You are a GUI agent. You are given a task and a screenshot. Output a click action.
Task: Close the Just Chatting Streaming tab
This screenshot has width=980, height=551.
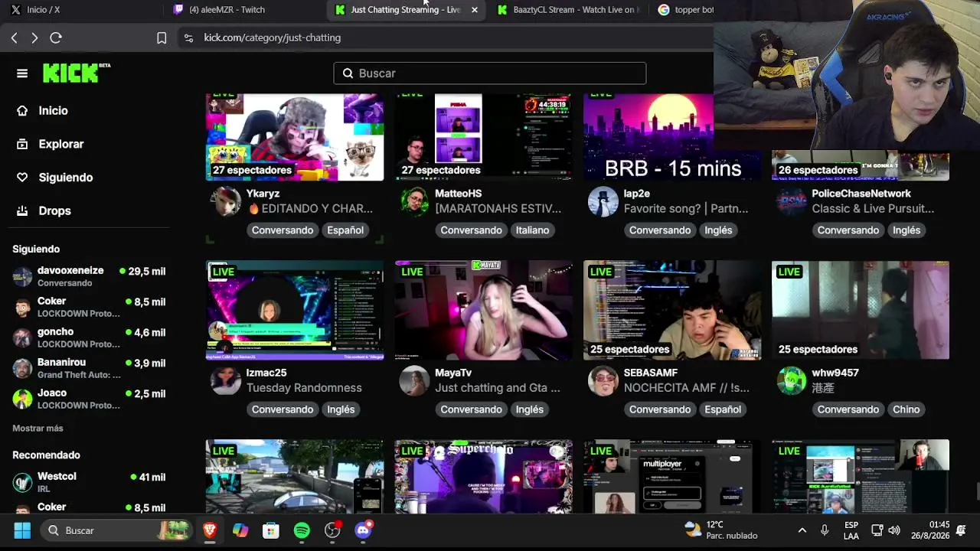[475, 10]
